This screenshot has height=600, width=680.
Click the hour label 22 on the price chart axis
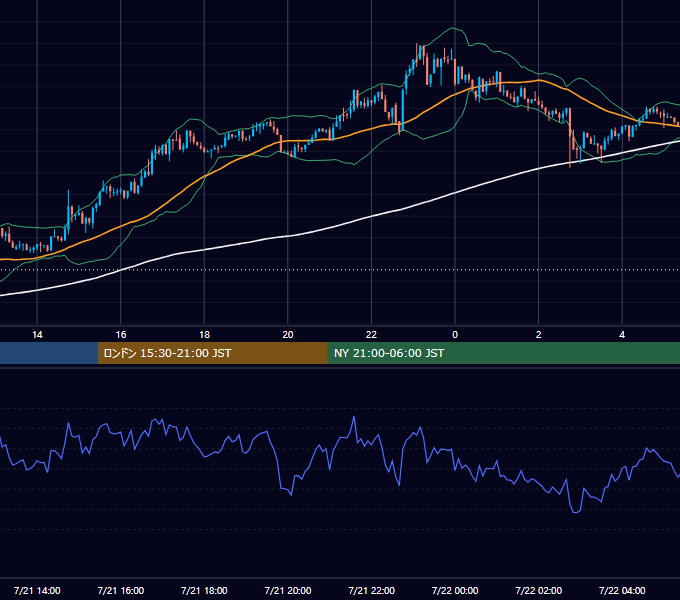[x=371, y=335]
